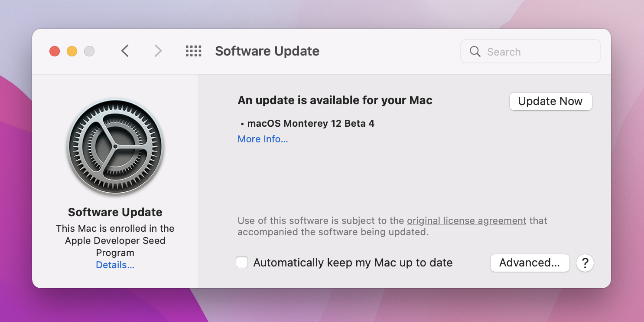644x322 pixels.
Task: Open the More Info… link
Action: pyautogui.click(x=263, y=139)
